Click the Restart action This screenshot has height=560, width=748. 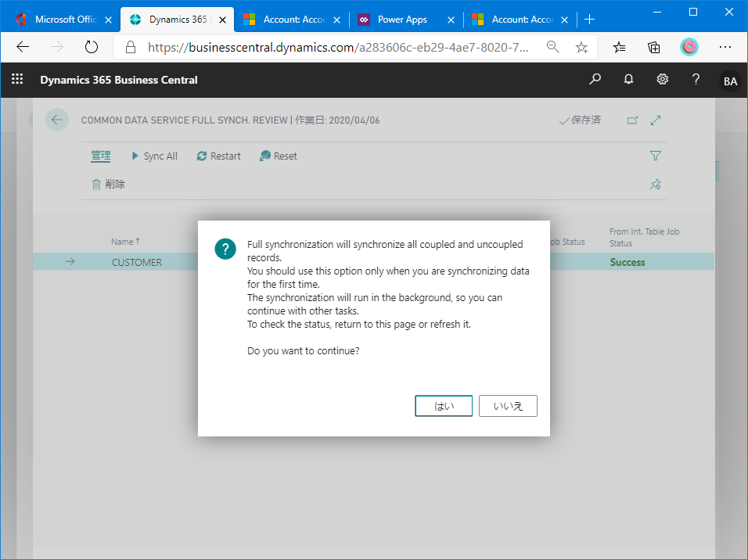[219, 156]
